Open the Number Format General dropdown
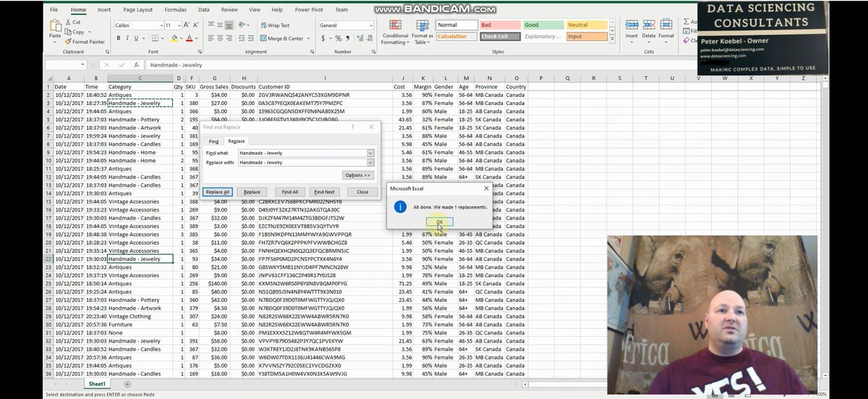Viewport: 868px width, 399px height. 373,25
